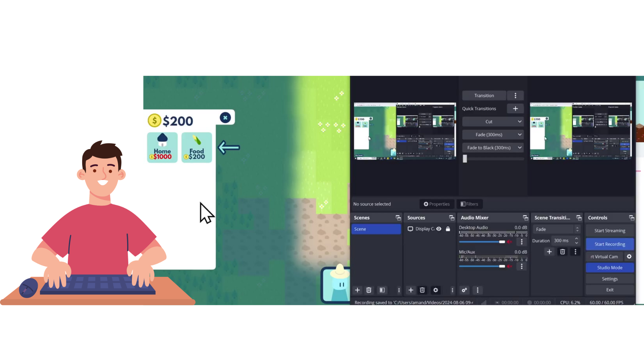Open the Properties tab button
The width and height of the screenshot is (644, 362).
[436, 204]
